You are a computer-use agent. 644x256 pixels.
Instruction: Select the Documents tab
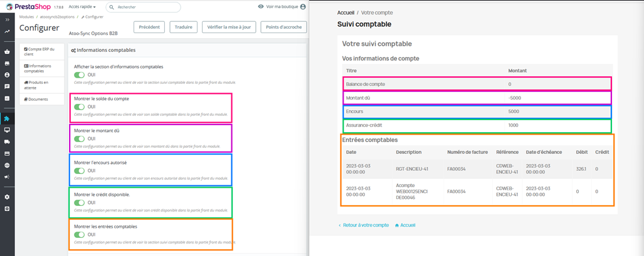point(42,100)
